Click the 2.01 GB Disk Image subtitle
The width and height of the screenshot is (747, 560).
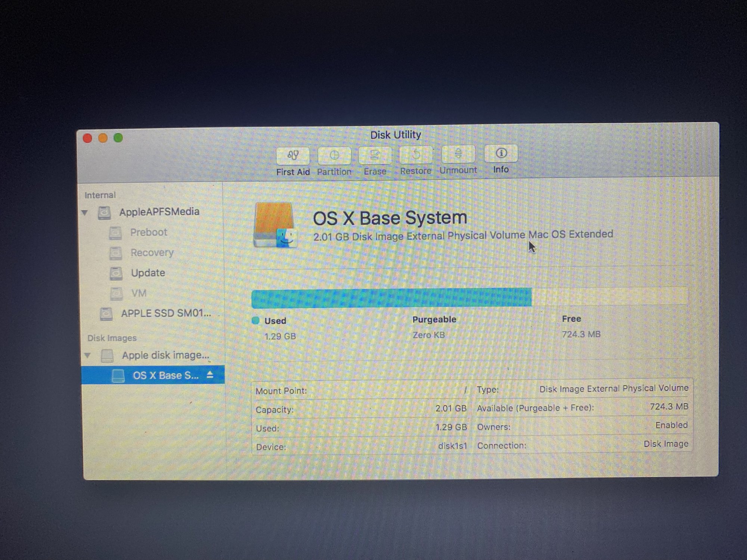[463, 235]
